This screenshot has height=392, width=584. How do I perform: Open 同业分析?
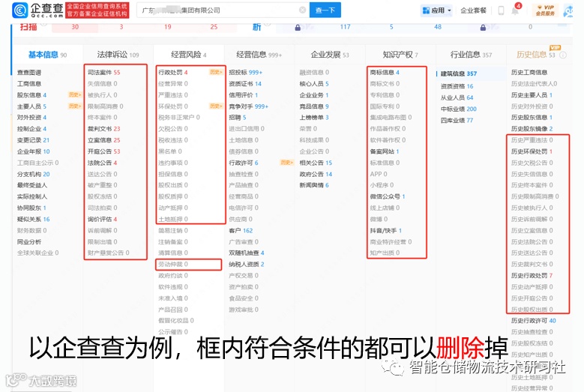coord(29,241)
